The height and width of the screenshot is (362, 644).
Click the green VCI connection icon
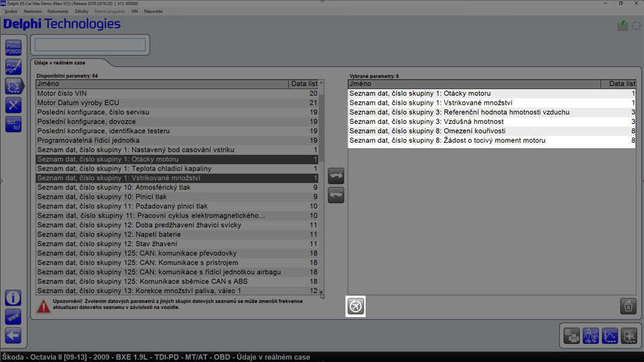click(x=623, y=26)
